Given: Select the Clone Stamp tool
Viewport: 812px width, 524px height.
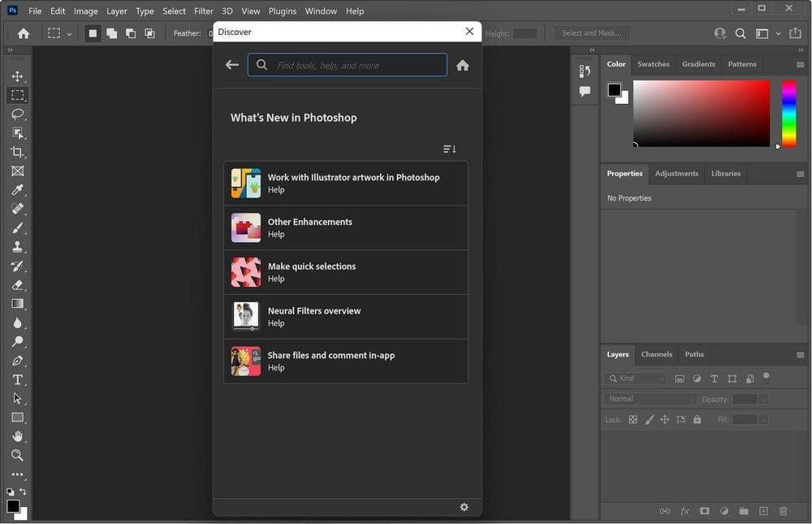Looking at the screenshot, I should [18, 247].
